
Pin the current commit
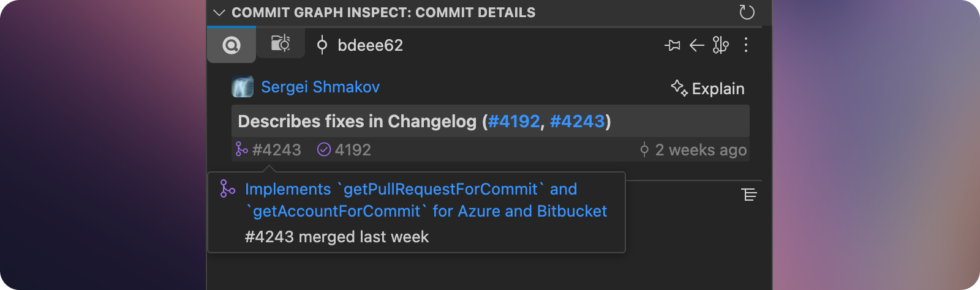[673, 45]
